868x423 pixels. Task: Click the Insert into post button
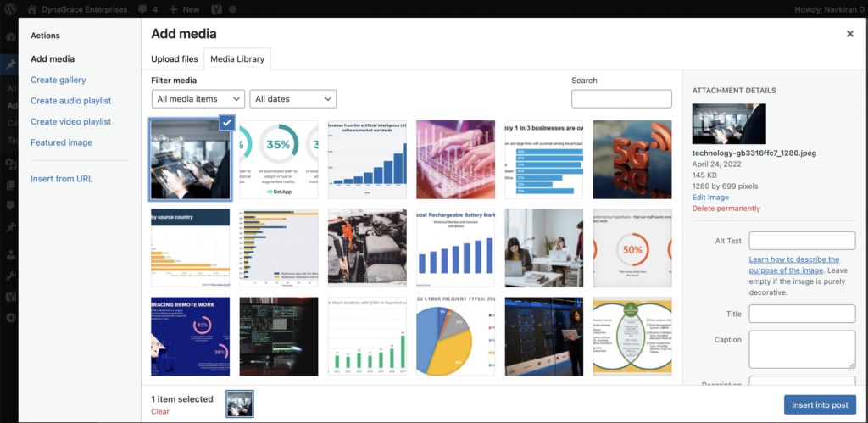(x=820, y=404)
